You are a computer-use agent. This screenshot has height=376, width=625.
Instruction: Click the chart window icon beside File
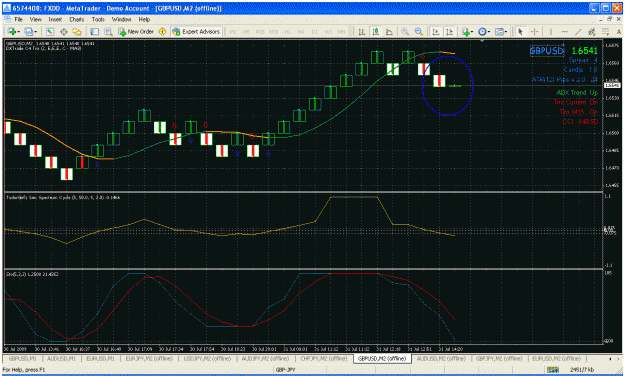pos(7,19)
